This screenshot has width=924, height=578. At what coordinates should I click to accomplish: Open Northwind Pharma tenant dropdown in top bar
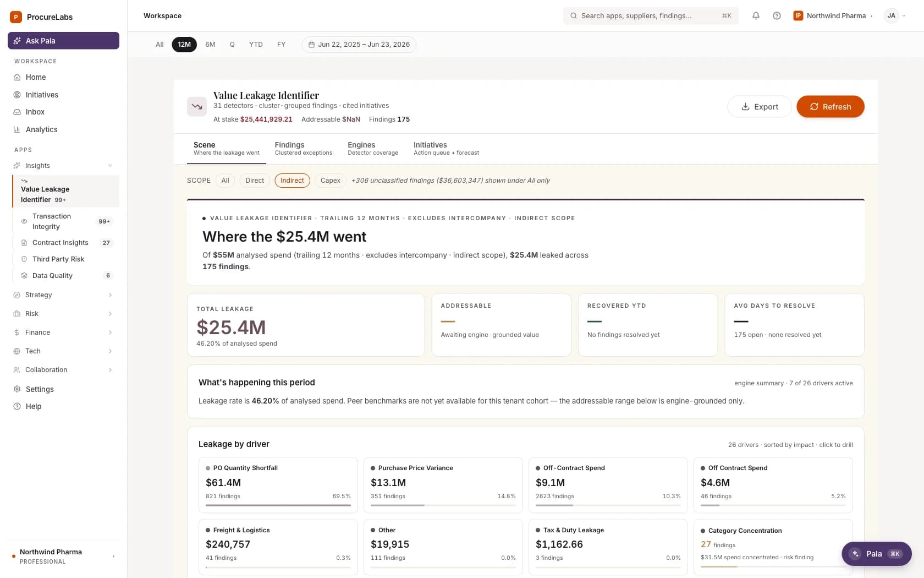coord(833,16)
